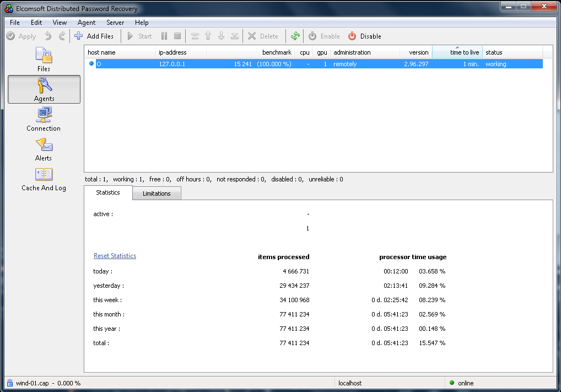Click the benchmark value 15 241
This screenshot has width=561, height=392.
(243, 64)
